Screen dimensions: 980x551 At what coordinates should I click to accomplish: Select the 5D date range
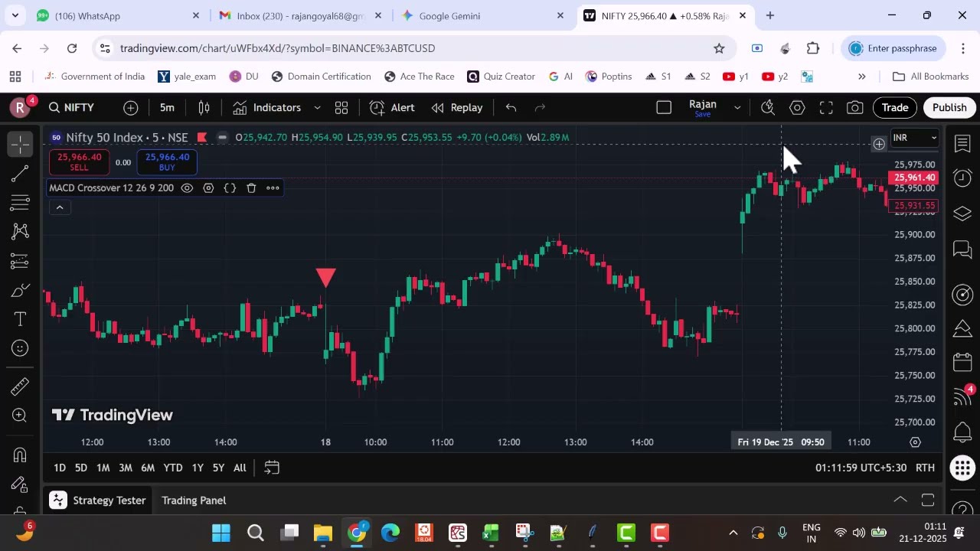[x=80, y=468]
